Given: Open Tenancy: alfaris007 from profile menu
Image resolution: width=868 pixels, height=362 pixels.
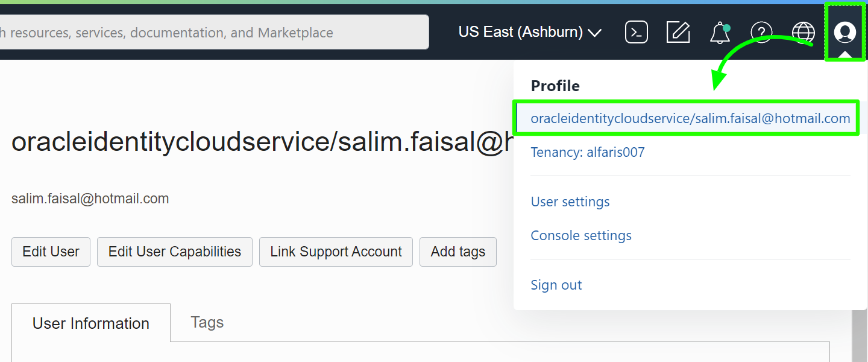Looking at the screenshot, I should coord(588,152).
